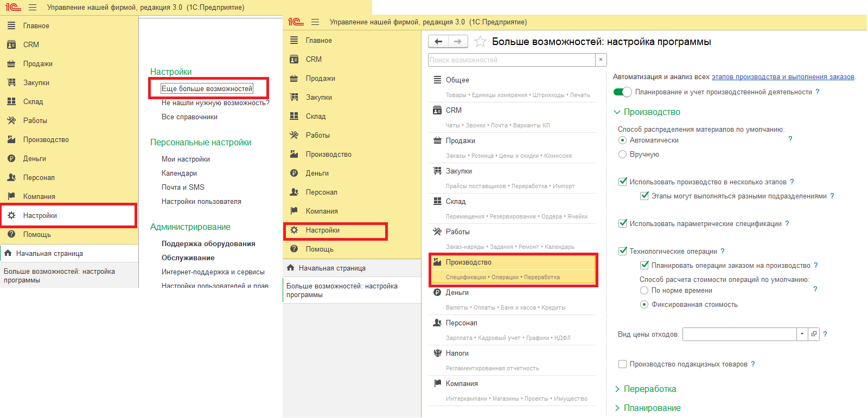
Task: Star the page as a favorite
Action: pyautogui.click(x=480, y=42)
